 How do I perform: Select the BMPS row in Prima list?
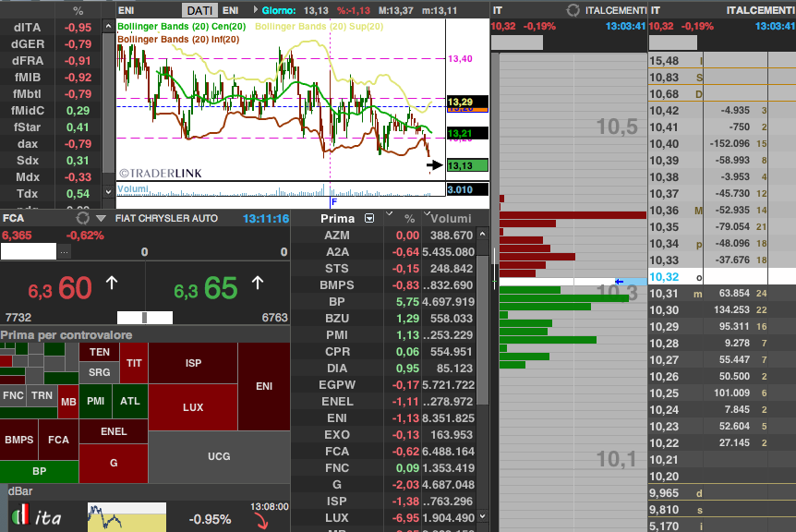[x=384, y=284]
